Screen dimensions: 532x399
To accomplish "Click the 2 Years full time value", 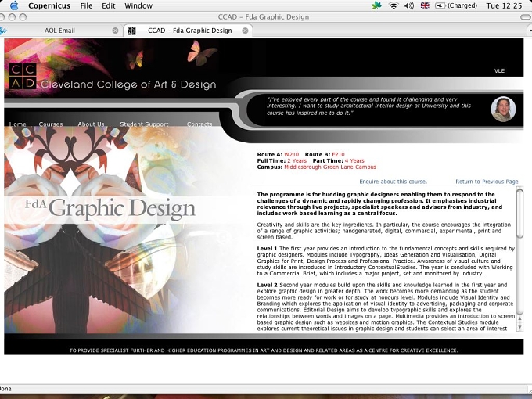I will (297, 161).
